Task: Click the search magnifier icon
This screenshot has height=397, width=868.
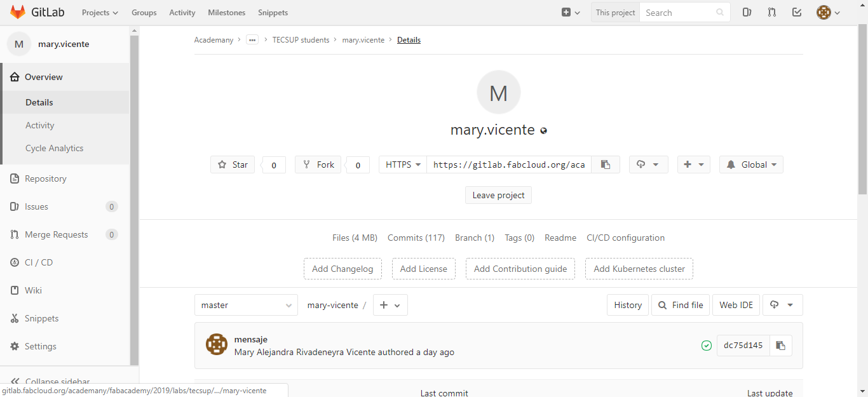Action: pos(720,13)
